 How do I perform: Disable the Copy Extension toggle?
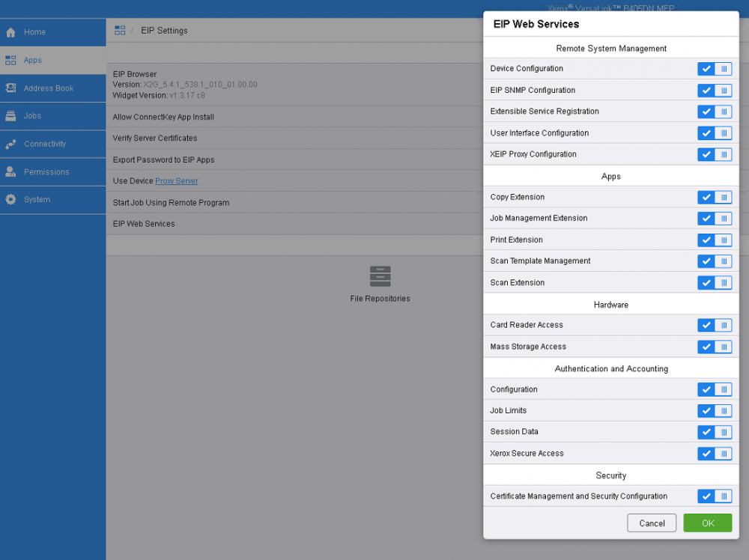(x=714, y=198)
